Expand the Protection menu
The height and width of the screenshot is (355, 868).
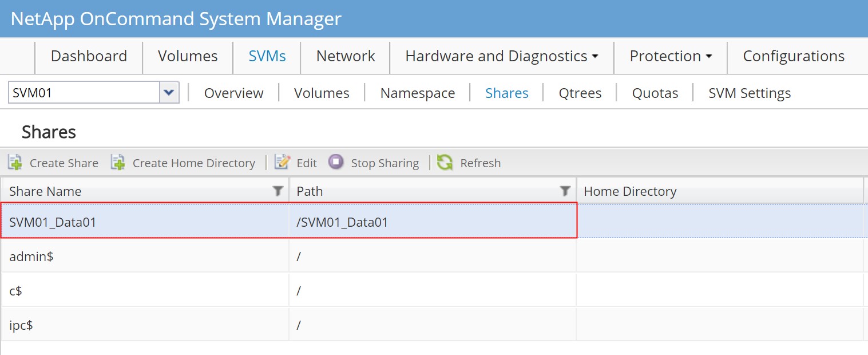click(669, 56)
